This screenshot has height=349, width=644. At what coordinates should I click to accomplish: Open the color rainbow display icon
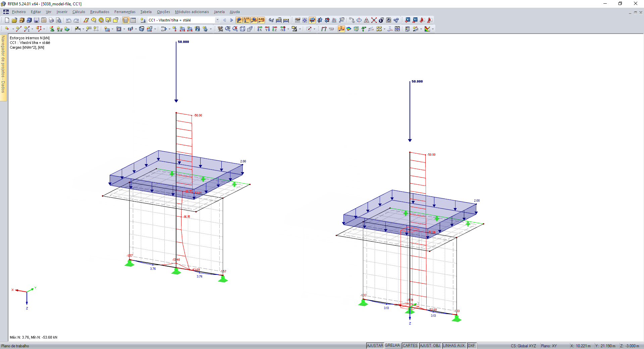427,29
